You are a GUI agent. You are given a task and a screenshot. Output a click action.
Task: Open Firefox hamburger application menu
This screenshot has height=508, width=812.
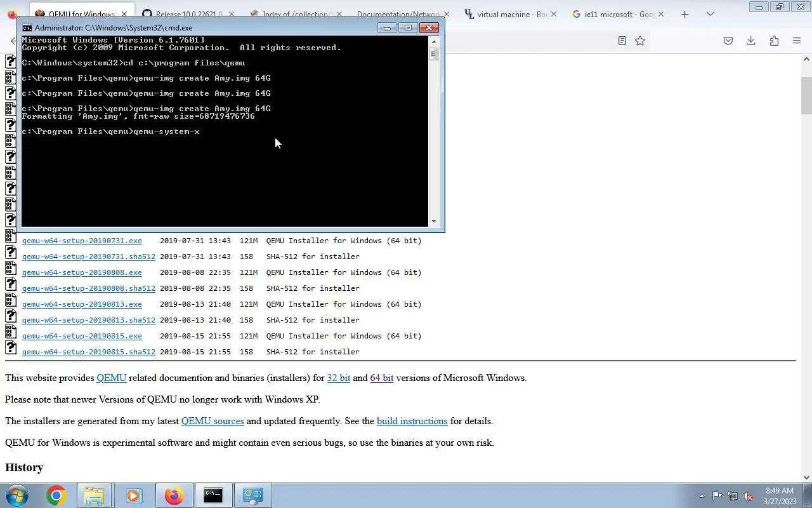(797, 41)
